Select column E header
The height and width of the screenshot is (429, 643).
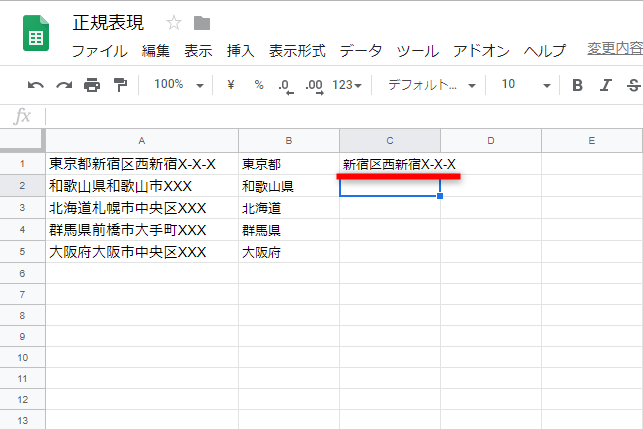tap(592, 141)
